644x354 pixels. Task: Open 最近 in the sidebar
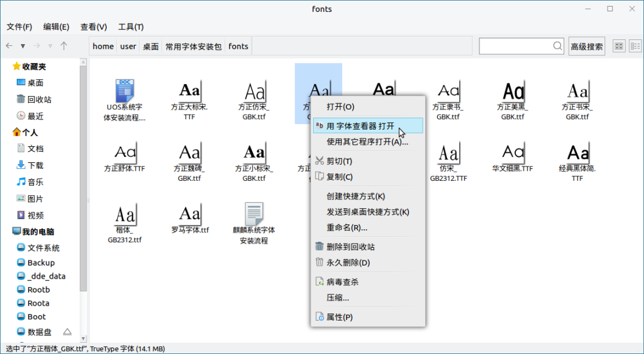(30, 116)
